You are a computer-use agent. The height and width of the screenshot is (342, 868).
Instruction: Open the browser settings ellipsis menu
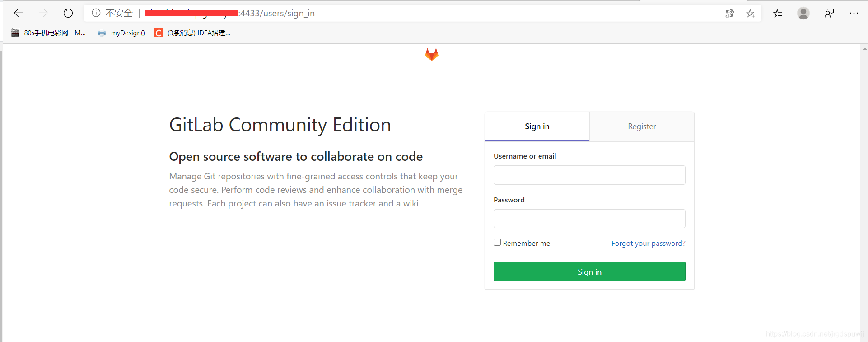click(x=854, y=13)
